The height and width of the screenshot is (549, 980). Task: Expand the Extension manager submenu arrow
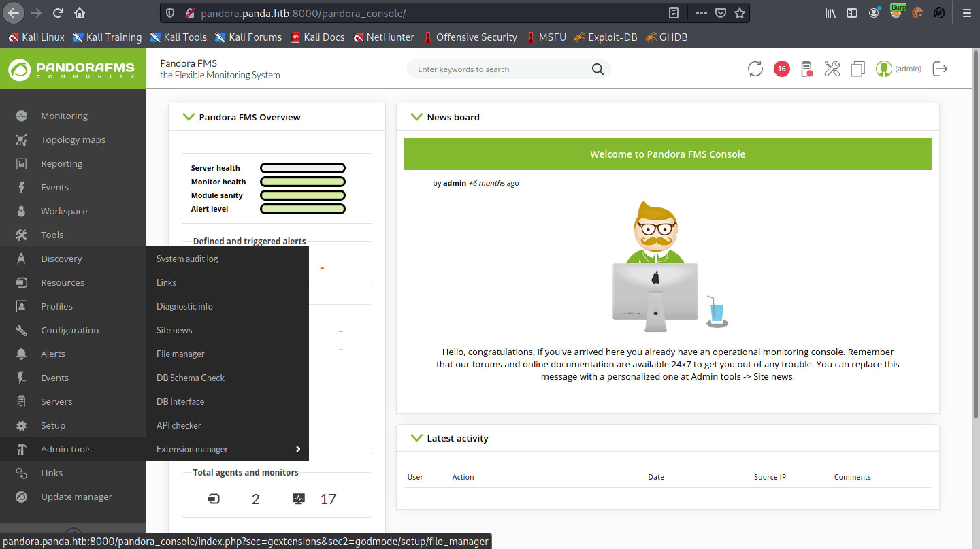click(x=298, y=449)
